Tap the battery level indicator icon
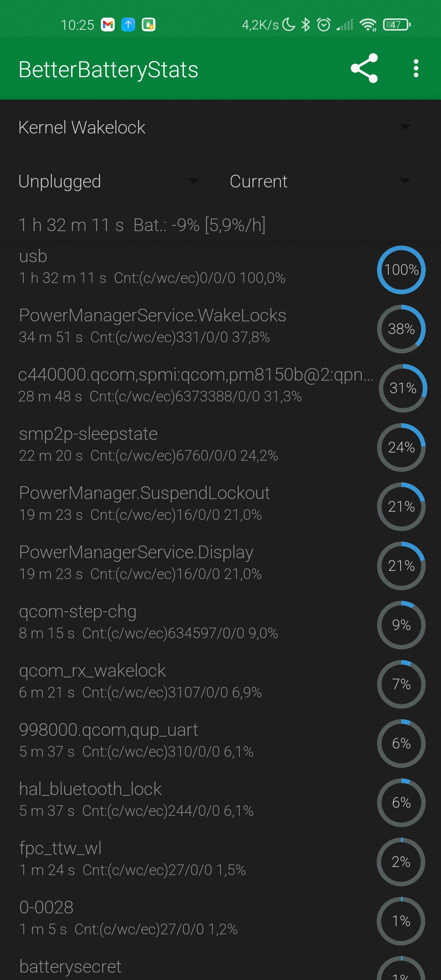This screenshot has height=980, width=441. [x=396, y=25]
